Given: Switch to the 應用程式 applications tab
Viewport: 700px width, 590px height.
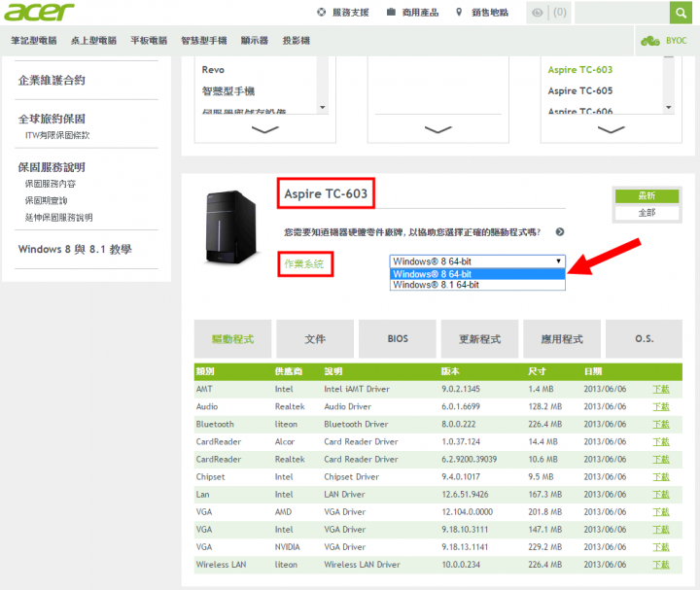Looking at the screenshot, I should pos(562,338).
